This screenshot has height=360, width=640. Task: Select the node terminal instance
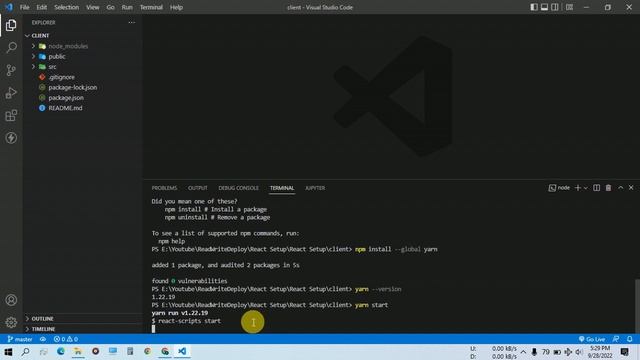point(559,188)
